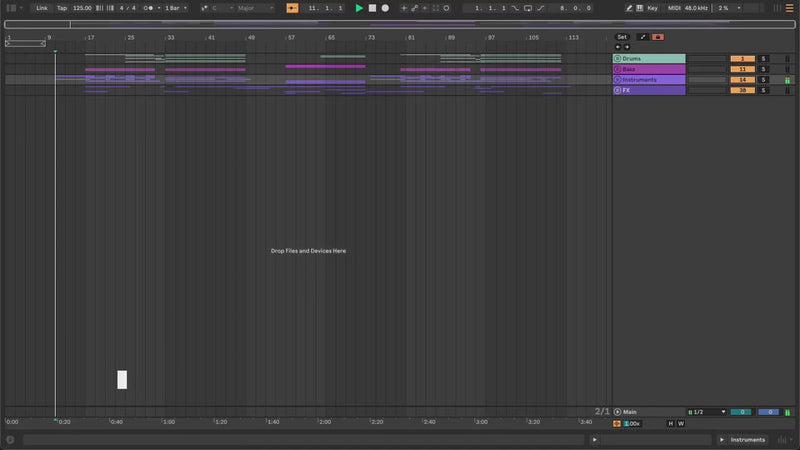
Task: Click the Tap tempo button
Action: 62,8
